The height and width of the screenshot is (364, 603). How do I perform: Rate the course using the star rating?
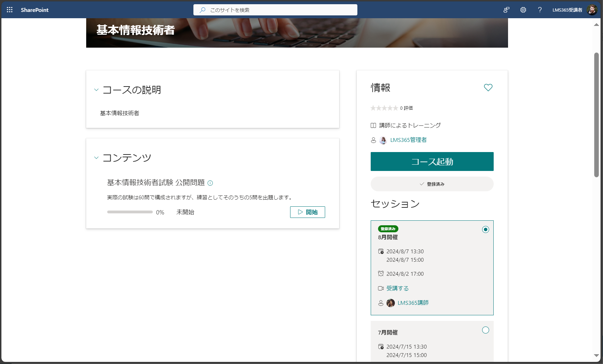[x=384, y=108]
